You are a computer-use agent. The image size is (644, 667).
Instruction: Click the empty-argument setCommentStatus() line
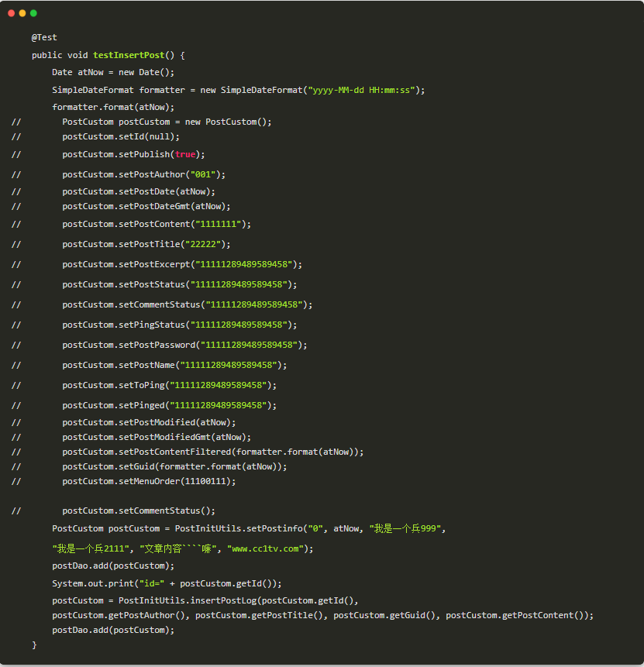click(139, 511)
